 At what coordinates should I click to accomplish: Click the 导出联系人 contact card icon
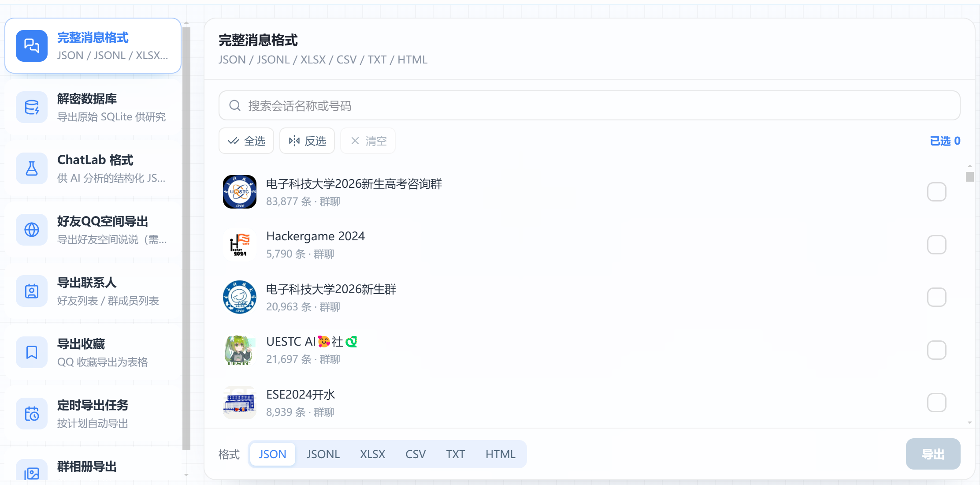tap(32, 291)
